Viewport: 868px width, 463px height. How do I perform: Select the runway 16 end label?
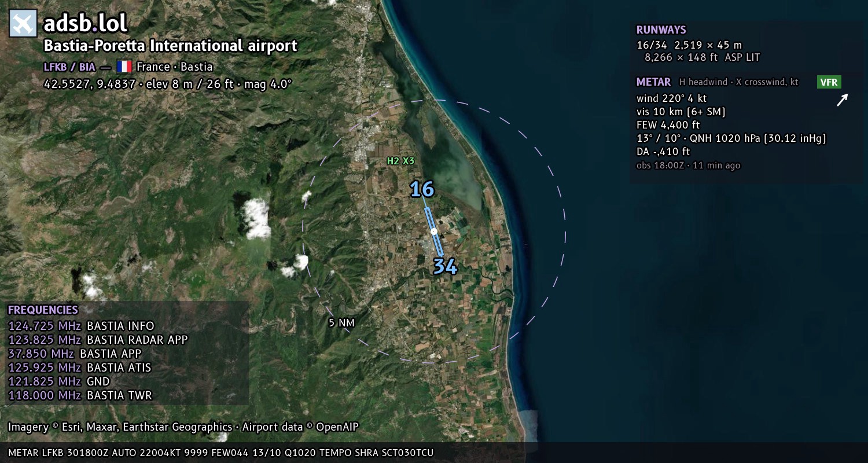(422, 189)
